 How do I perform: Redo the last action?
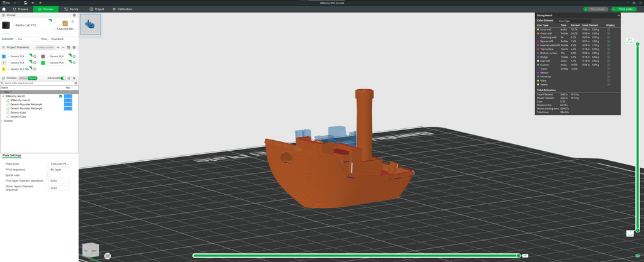pyautogui.click(x=40, y=3)
